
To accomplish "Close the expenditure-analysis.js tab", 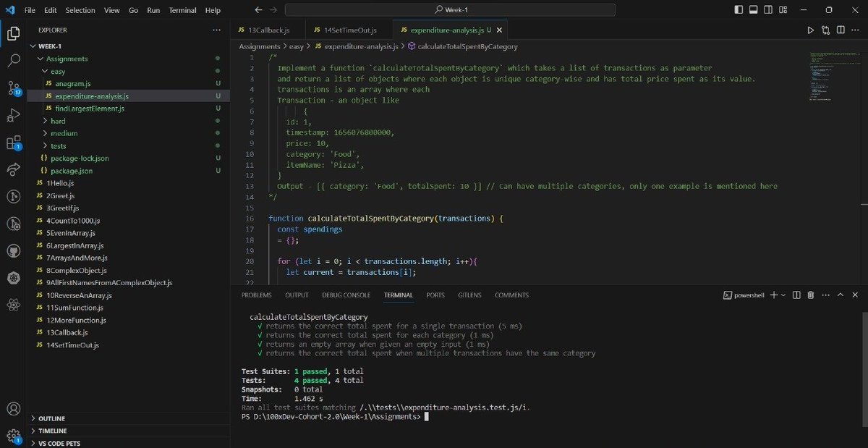I will point(498,30).
